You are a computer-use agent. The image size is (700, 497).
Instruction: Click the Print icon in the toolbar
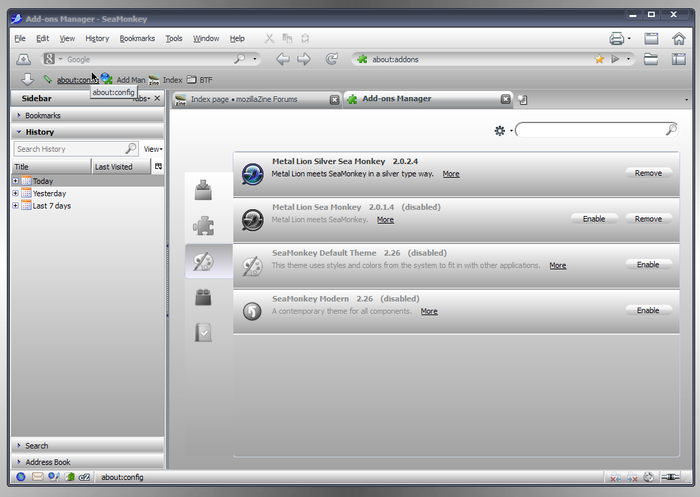[617, 39]
